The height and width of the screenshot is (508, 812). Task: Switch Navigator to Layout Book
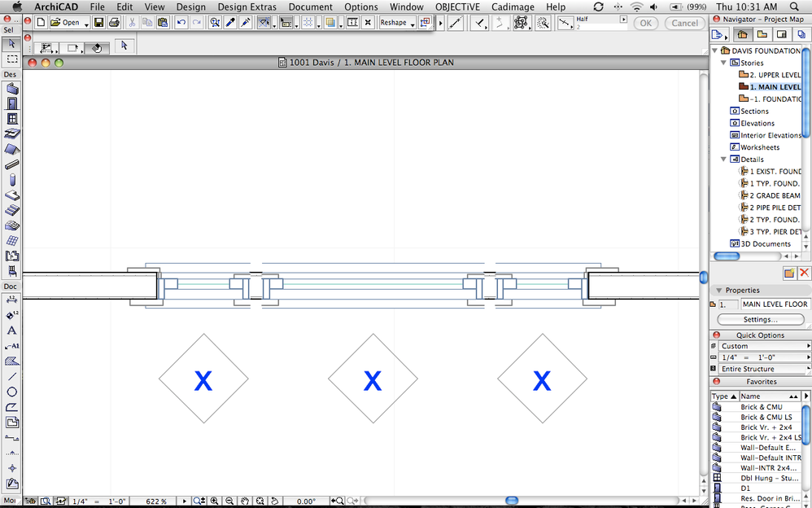tap(781, 34)
